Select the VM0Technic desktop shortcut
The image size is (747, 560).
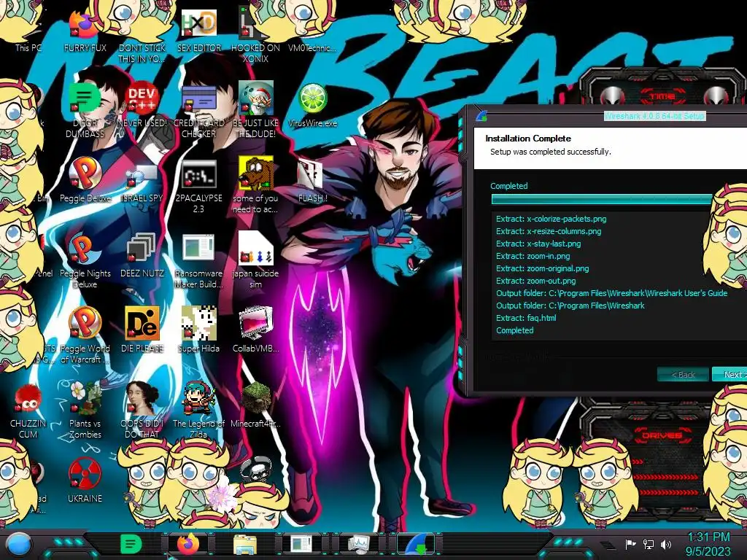pyautogui.click(x=312, y=47)
